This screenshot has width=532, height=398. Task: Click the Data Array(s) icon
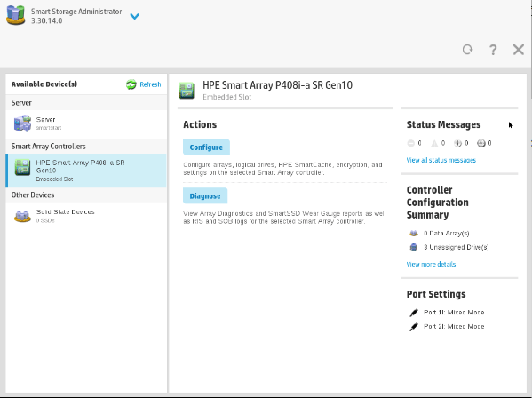pos(414,234)
